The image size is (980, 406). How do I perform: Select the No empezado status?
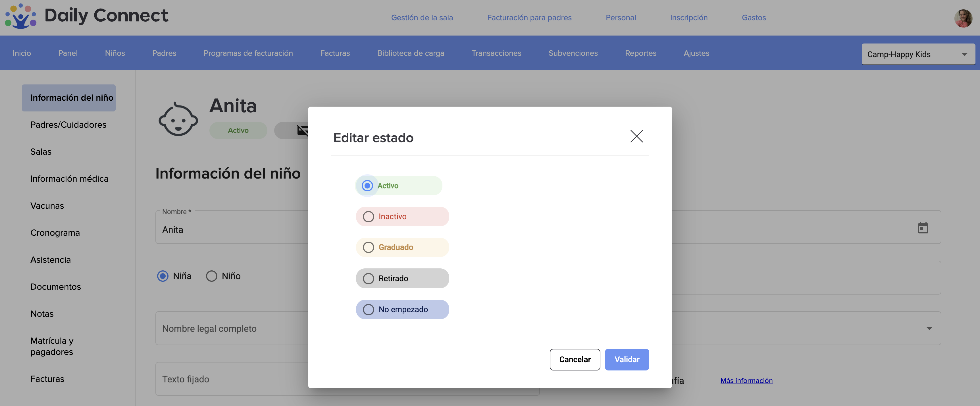click(368, 309)
